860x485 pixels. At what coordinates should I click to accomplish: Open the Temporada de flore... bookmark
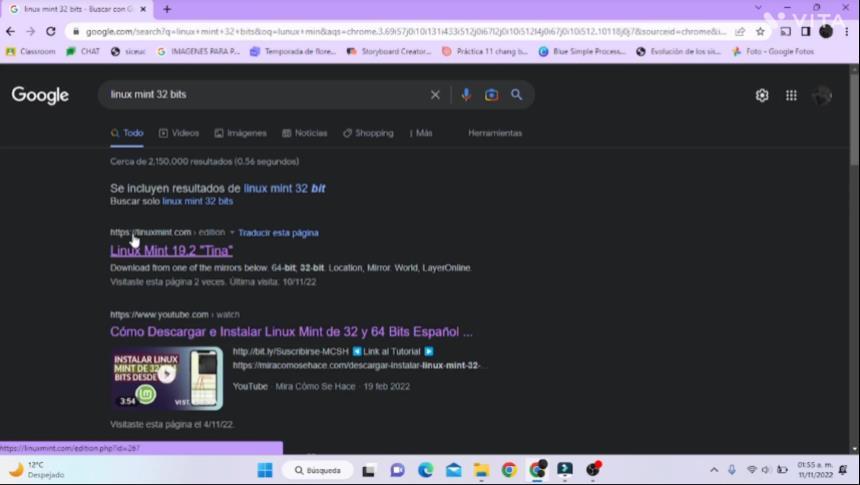[x=293, y=52]
